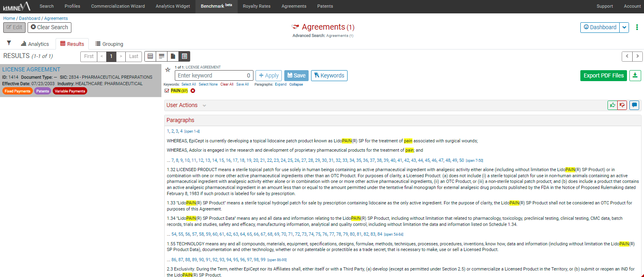Click the green download icon
Viewport: 644px width, 277px height.
click(635, 75)
